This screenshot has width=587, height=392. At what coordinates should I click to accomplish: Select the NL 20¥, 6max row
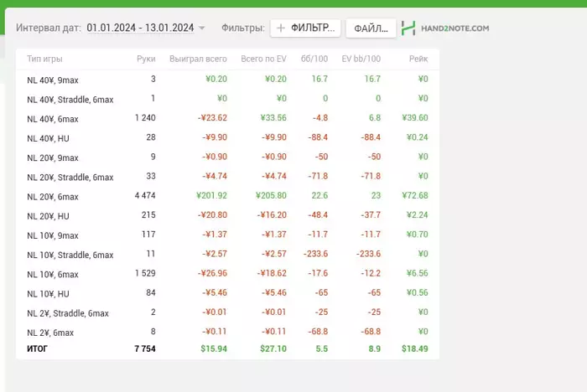[227, 196]
